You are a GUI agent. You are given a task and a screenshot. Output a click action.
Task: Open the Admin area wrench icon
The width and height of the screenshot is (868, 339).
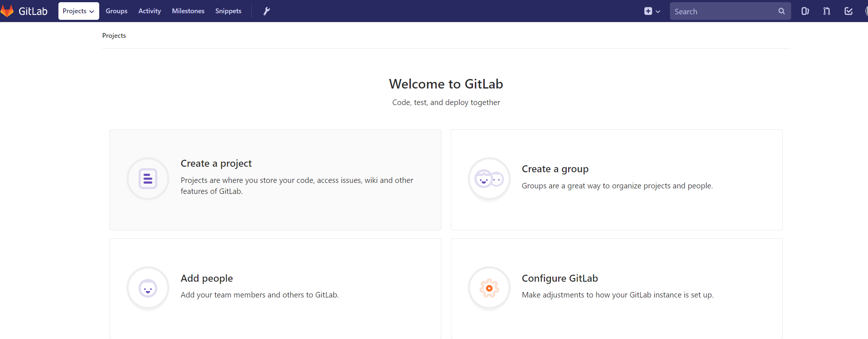(266, 11)
